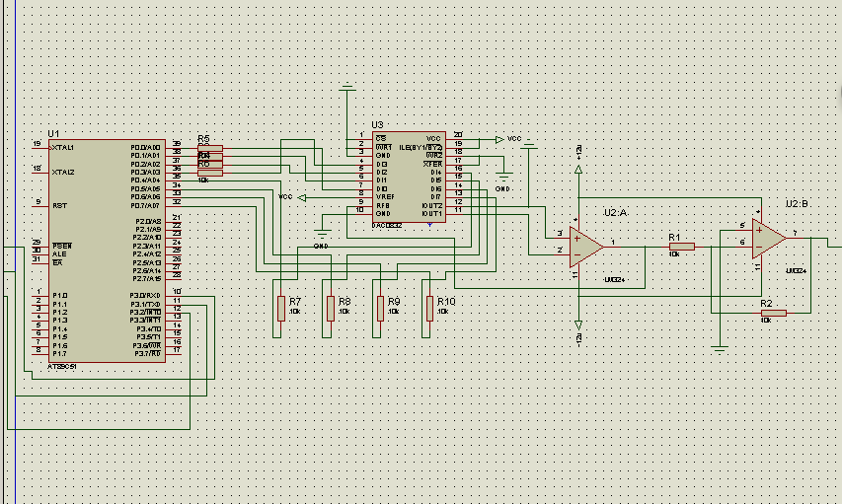Click the PSEN pin 29 on U1

[x=40, y=246]
